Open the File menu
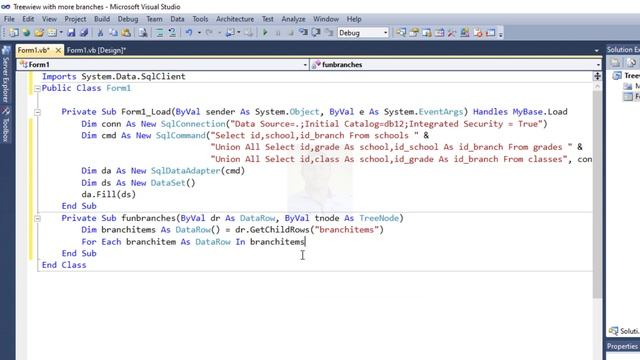 coord(9,19)
